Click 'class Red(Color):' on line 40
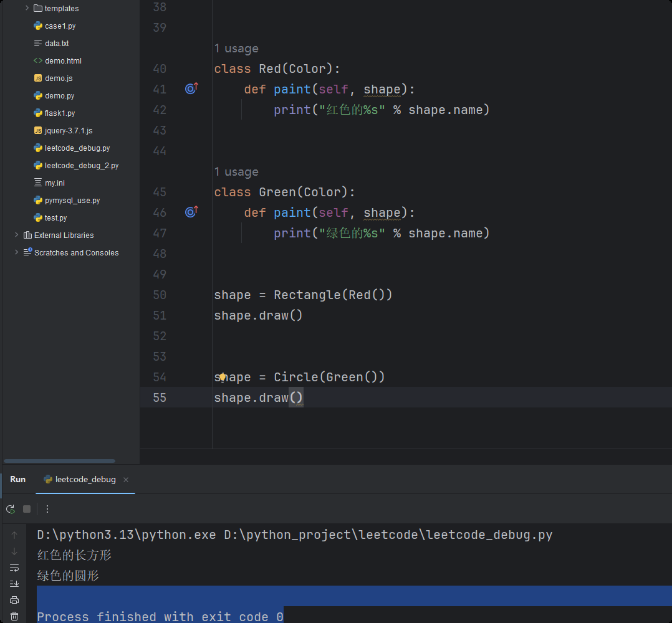 tap(277, 69)
